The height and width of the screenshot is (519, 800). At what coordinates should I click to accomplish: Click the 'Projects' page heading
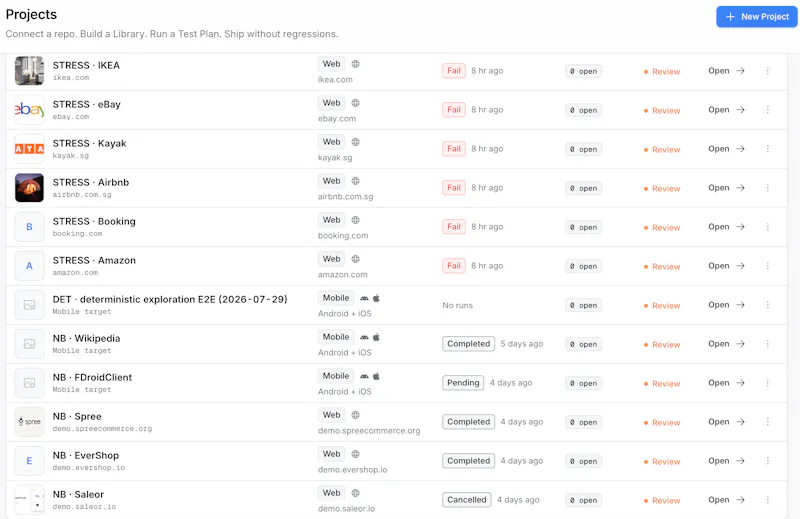31,14
